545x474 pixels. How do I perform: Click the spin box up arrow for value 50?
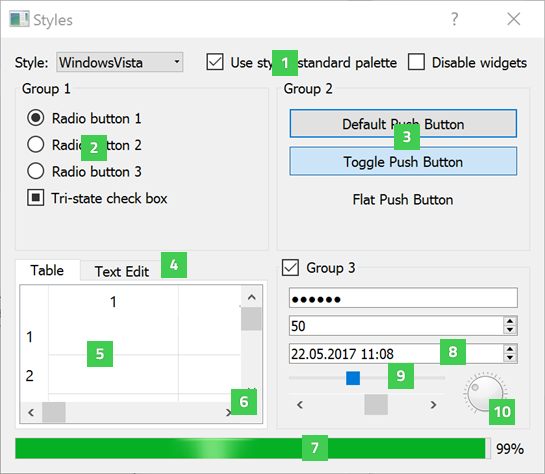click(510, 322)
